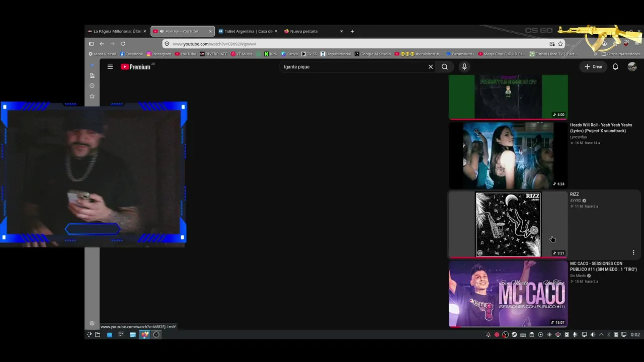Close the 1xBet Argentina tab
This screenshot has width=644, height=362.
tap(276, 31)
